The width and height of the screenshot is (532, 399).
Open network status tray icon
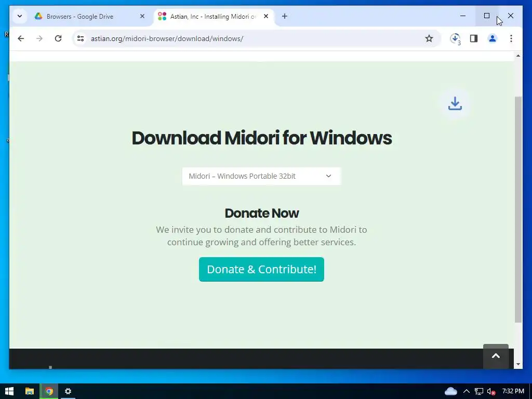click(478, 391)
